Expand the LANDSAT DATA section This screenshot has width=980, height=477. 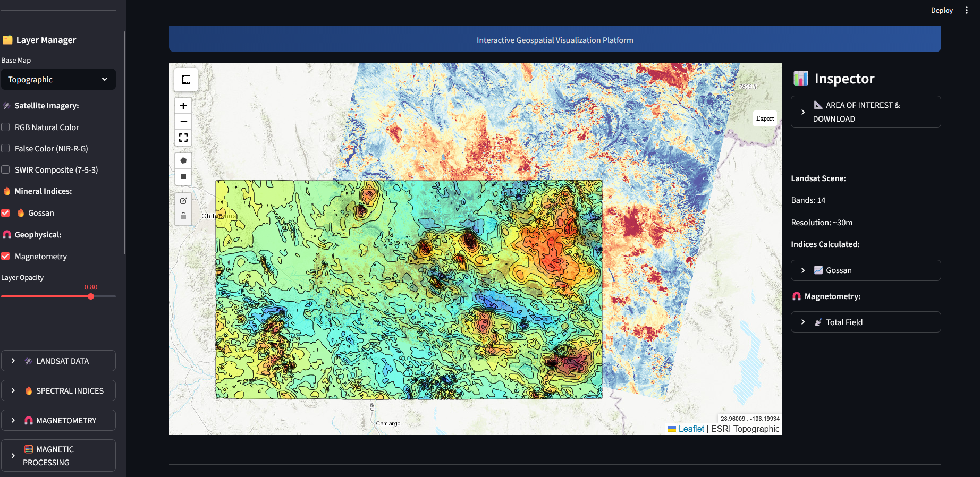[58, 361]
